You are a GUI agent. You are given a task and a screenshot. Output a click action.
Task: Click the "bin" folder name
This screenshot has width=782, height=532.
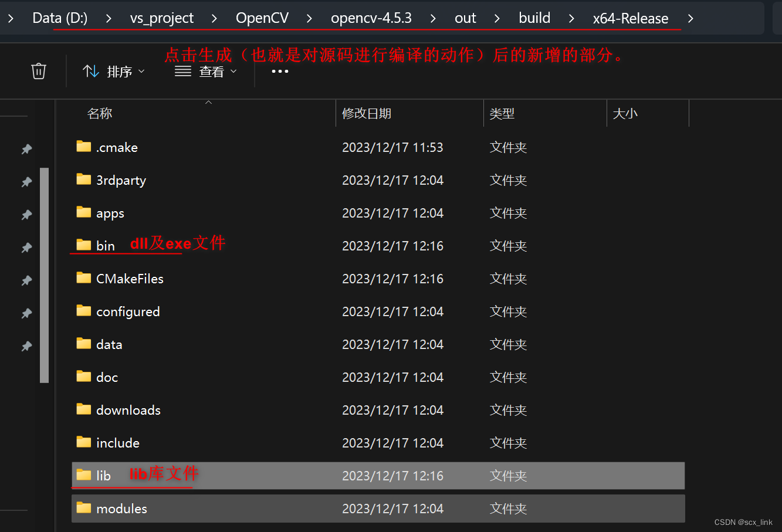[x=106, y=246]
